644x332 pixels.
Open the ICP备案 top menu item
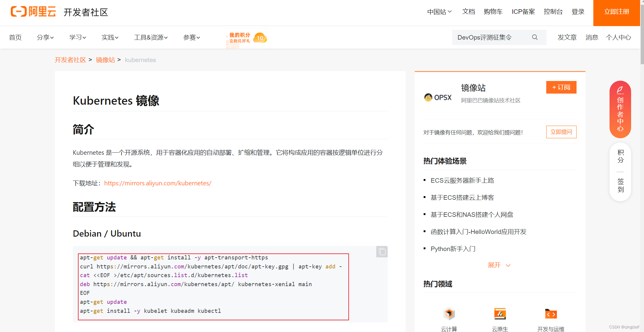tap(523, 12)
